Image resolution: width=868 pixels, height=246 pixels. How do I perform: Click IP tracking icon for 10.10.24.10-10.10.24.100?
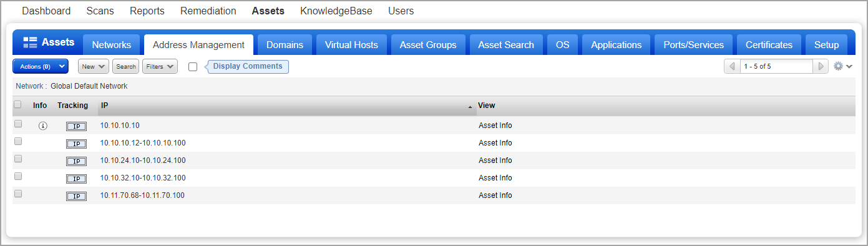coord(76,161)
